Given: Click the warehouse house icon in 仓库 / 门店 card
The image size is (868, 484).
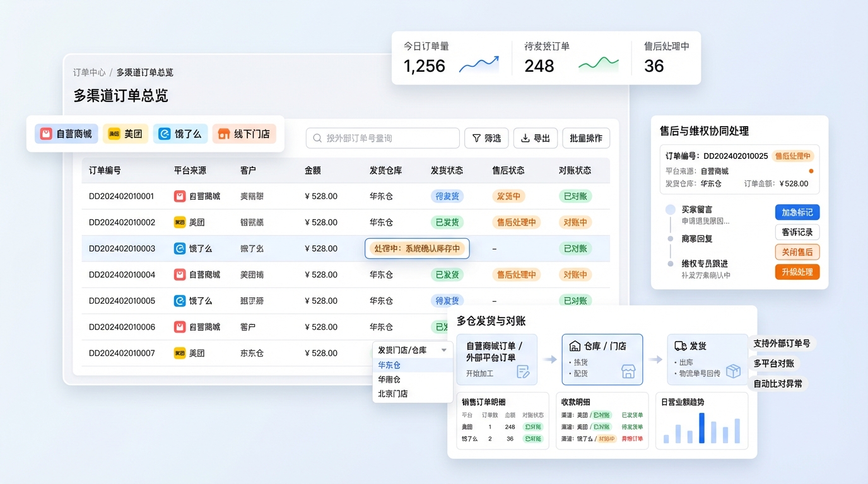Looking at the screenshot, I should tap(575, 346).
